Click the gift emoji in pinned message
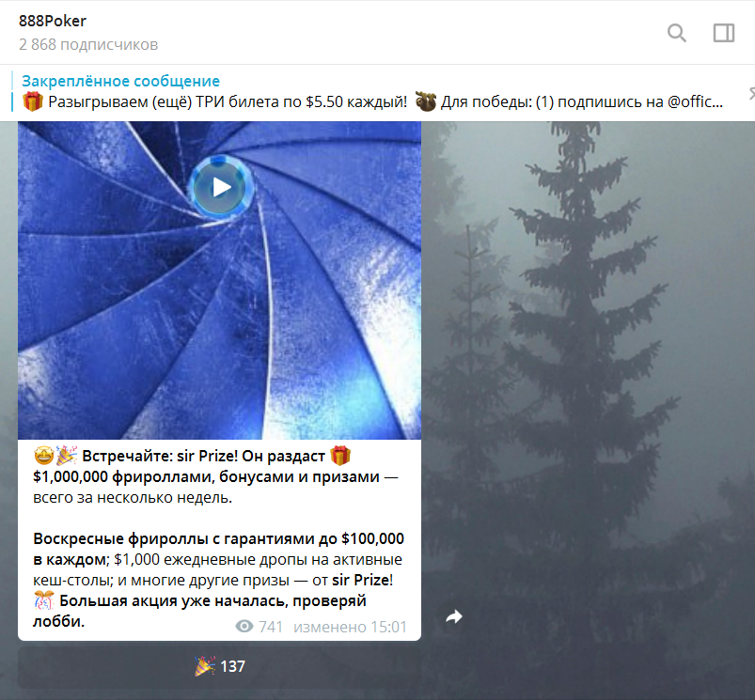755x700 pixels. click(33, 101)
